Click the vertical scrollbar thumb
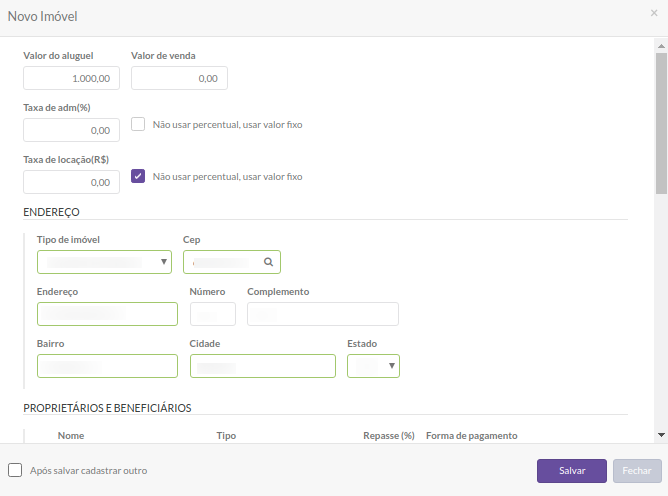The image size is (668, 496). pos(661,124)
